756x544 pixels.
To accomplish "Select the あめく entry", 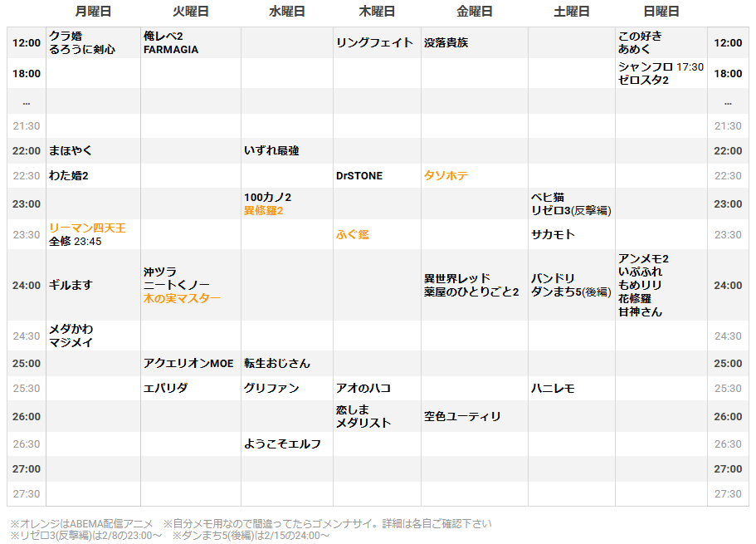I will 635,49.
